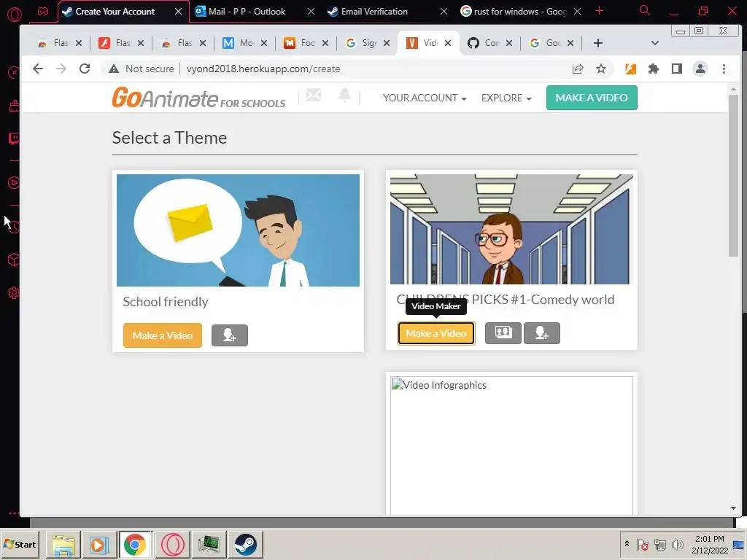The image size is (747, 560).
Task: Expand EXPLORE dropdown menu
Action: tap(506, 98)
